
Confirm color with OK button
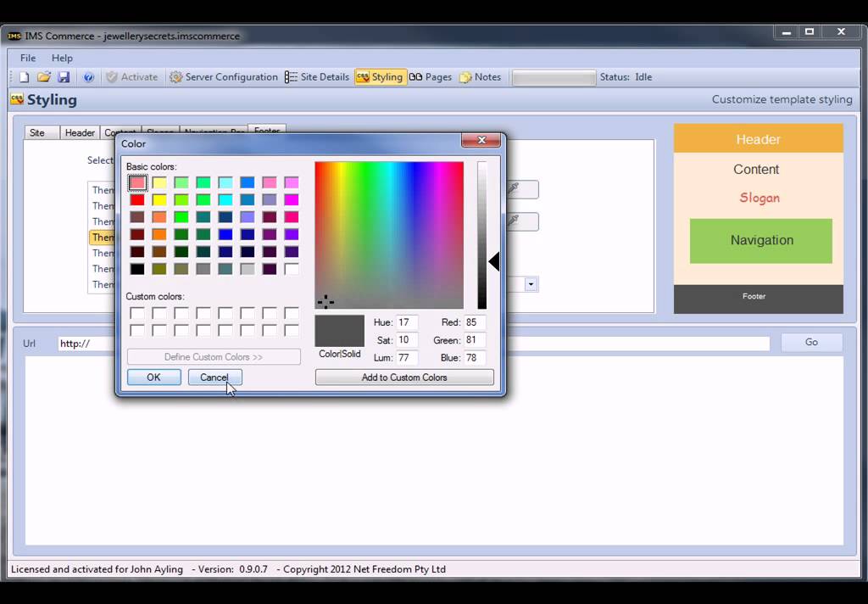pyautogui.click(x=154, y=377)
